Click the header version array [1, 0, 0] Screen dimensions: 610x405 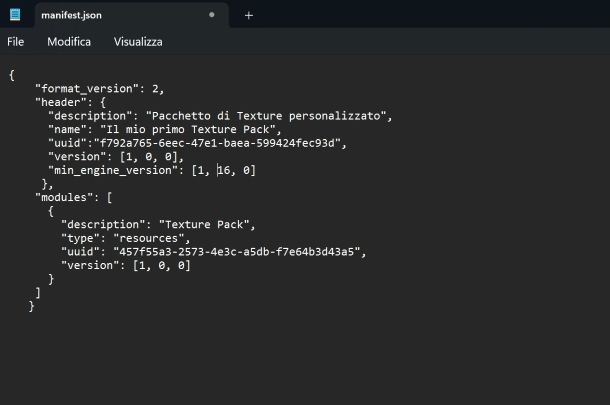click(x=149, y=157)
